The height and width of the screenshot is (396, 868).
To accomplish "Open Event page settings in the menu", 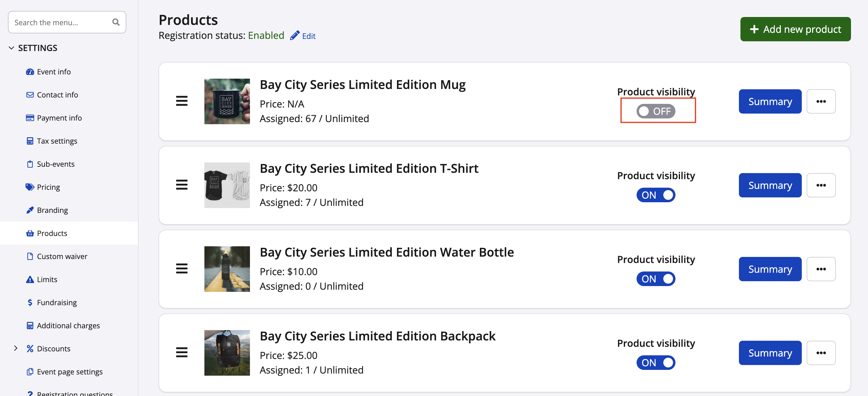I will coord(70,371).
